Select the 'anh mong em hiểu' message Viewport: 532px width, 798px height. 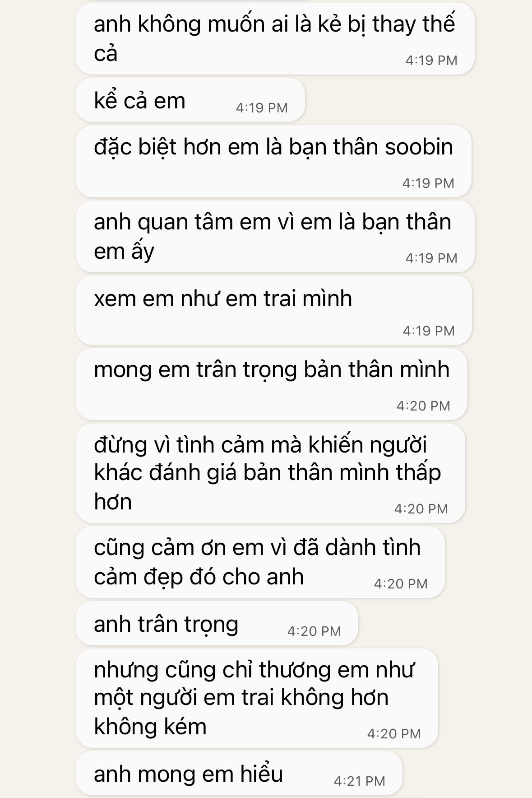pos(239,773)
